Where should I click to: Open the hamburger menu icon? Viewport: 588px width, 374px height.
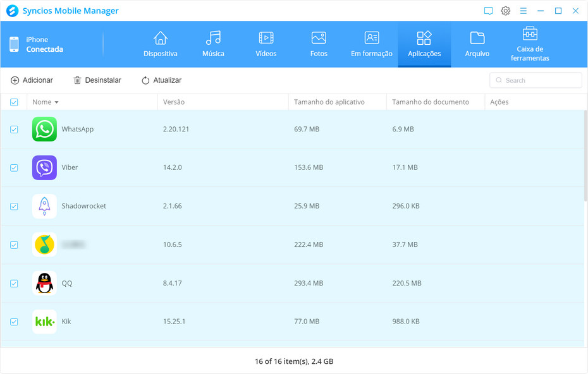pyautogui.click(x=523, y=11)
